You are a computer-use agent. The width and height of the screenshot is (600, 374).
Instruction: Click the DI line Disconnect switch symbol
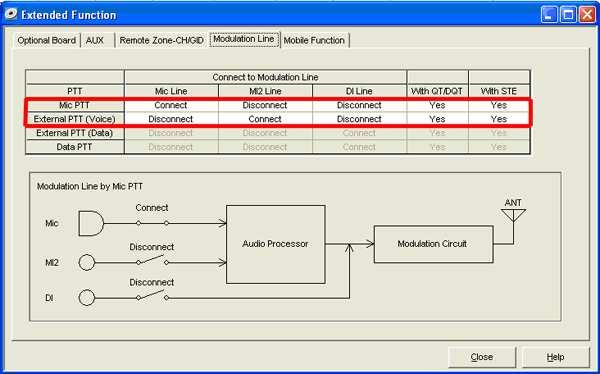[152, 296]
